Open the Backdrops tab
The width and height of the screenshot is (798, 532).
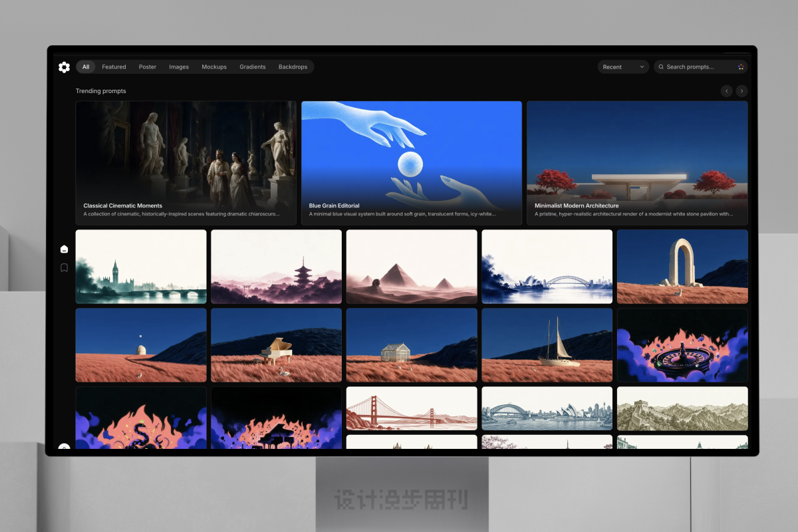[293, 67]
